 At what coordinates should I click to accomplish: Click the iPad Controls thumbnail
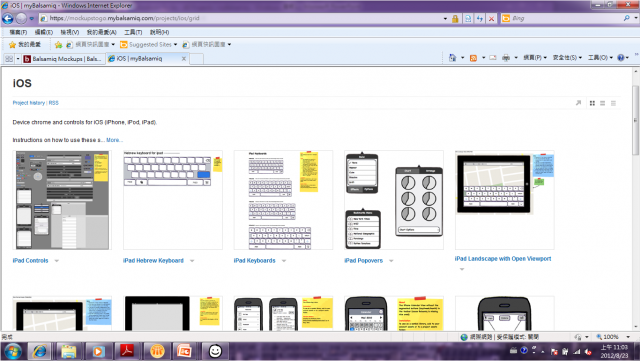[62, 200]
